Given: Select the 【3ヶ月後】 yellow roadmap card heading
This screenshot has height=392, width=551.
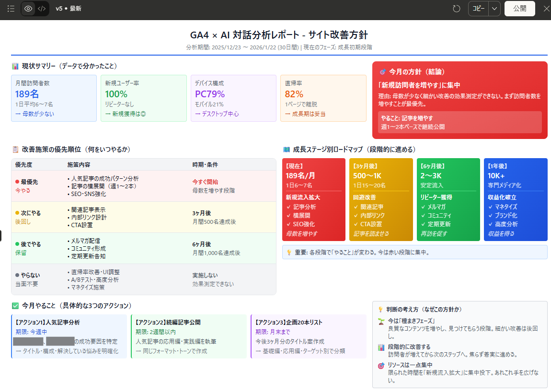Looking at the screenshot, I should [x=366, y=166].
